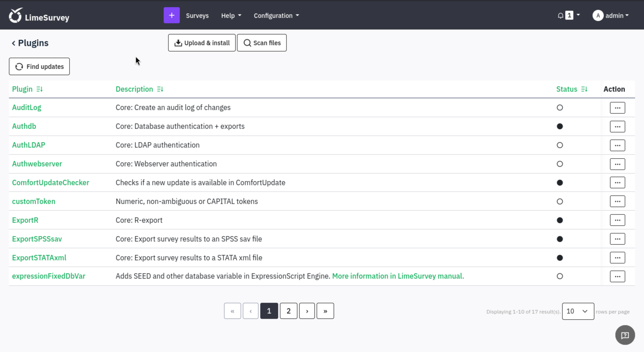Open AuditLog action menu ellipsis
Screen dimensions: 644x352
point(617,108)
